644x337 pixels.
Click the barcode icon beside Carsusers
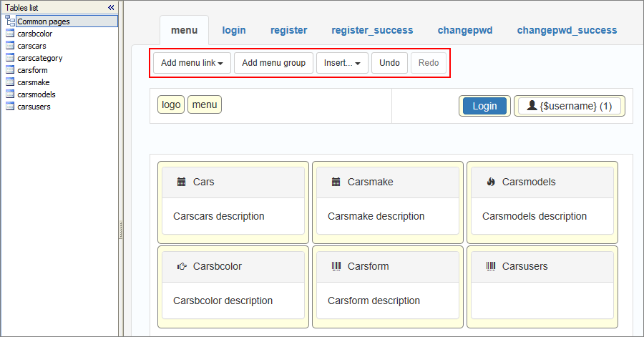(x=491, y=266)
